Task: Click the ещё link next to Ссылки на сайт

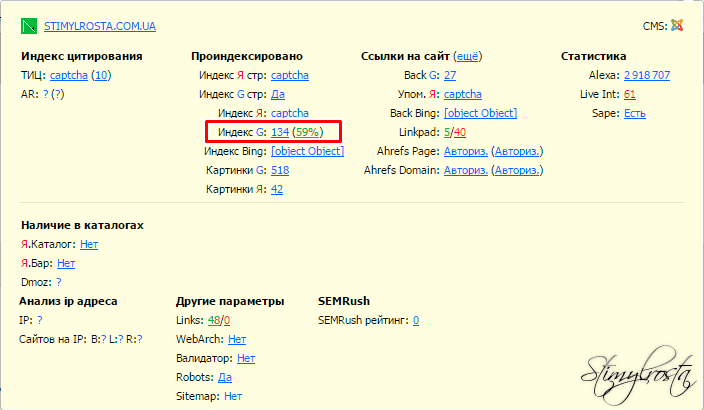Action: point(467,56)
